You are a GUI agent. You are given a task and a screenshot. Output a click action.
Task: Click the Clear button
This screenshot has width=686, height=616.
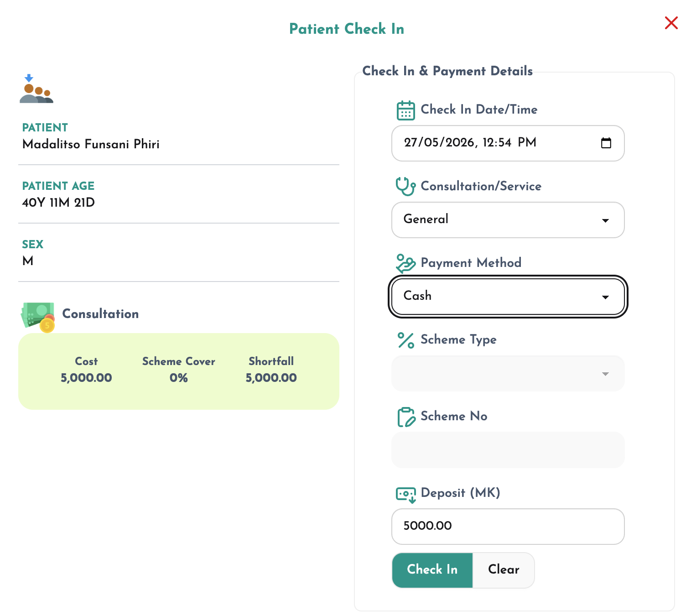coord(504,570)
